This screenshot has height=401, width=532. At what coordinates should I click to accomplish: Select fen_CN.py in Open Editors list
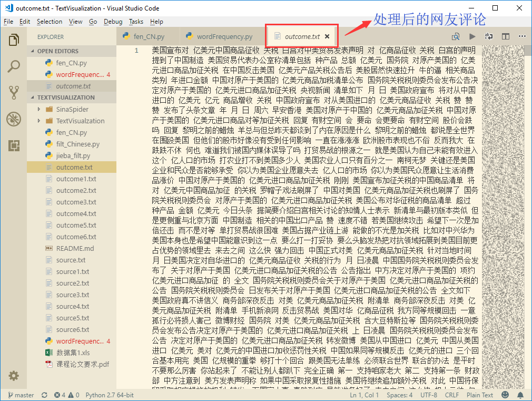click(72, 63)
